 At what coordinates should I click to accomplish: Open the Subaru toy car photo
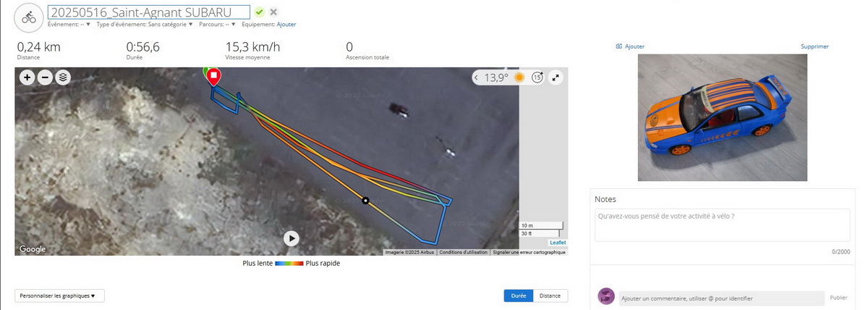[x=722, y=117]
